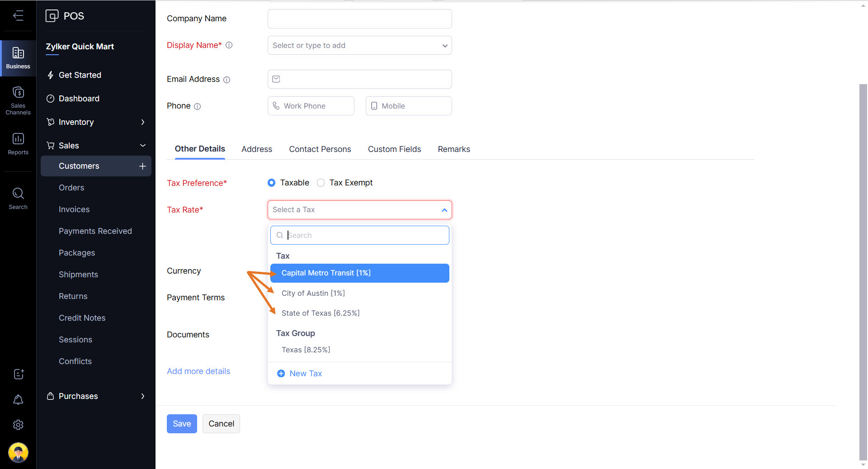Image resolution: width=868 pixels, height=469 pixels.
Task: Select the Taxable radio button
Action: tap(271, 183)
